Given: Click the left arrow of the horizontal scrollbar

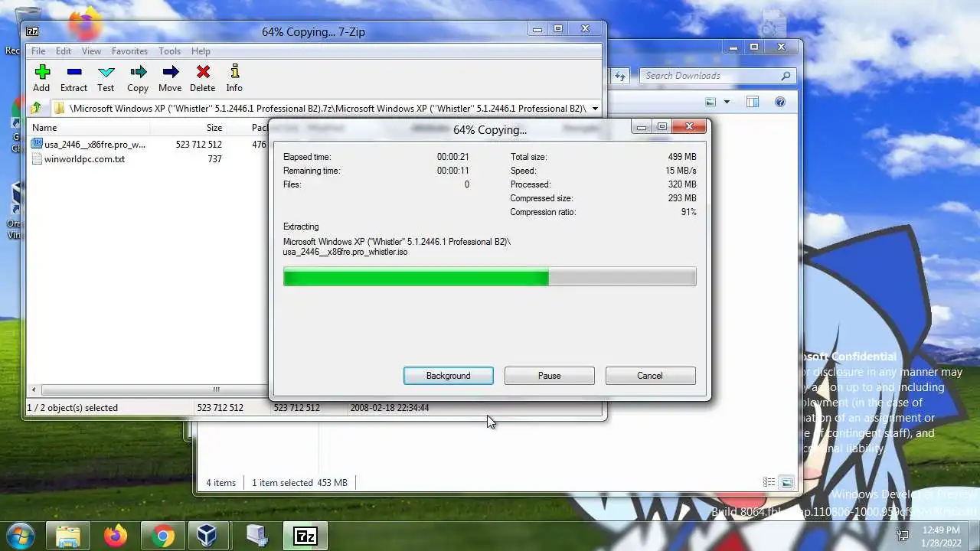Looking at the screenshot, I should click(33, 390).
